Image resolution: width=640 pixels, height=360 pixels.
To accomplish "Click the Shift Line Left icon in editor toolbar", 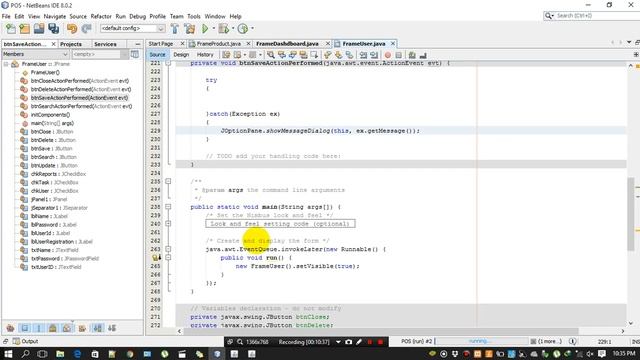I will (x=363, y=55).
